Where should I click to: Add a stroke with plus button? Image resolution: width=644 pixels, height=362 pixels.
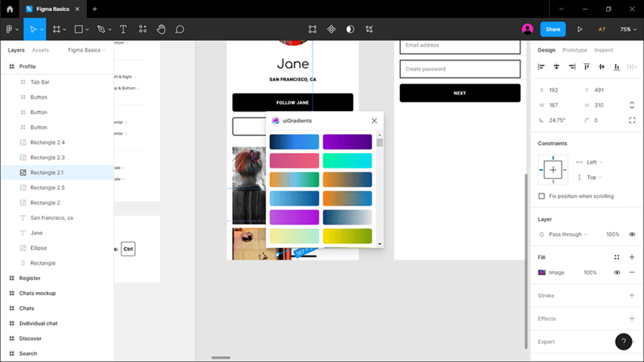(632, 296)
